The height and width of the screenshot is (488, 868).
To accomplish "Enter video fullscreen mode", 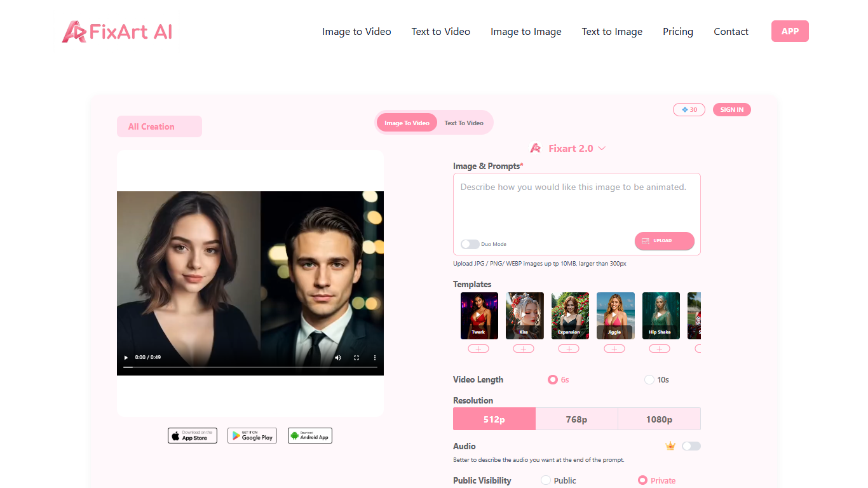I will point(356,358).
